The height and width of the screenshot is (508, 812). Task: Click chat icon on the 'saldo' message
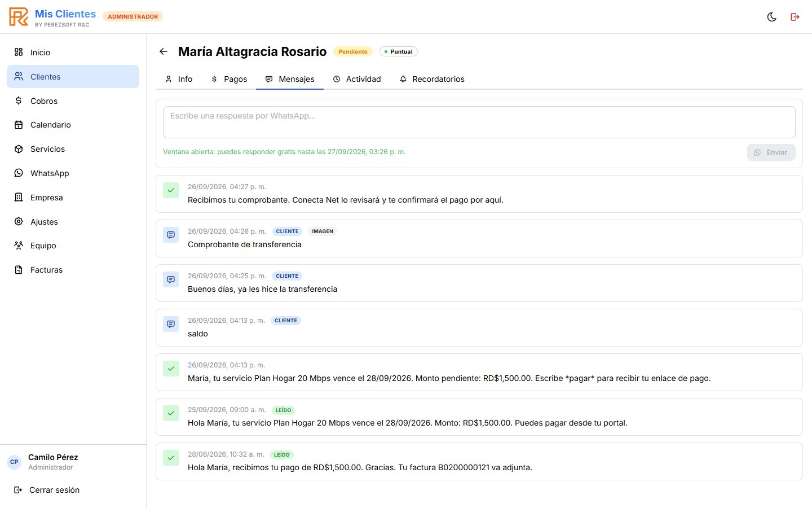tap(171, 324)
